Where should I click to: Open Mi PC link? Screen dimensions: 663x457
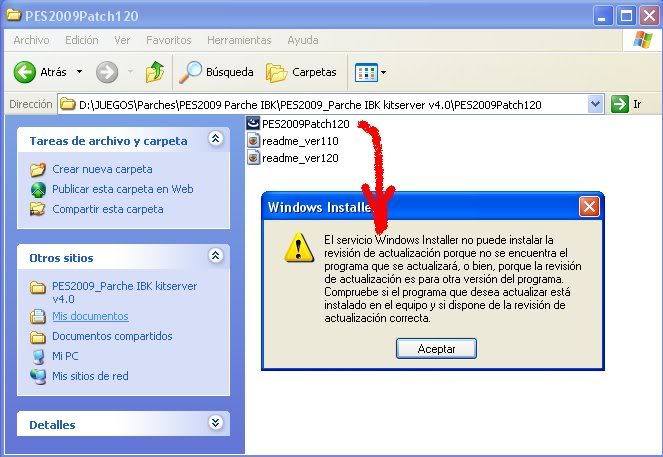click(65, 356)
